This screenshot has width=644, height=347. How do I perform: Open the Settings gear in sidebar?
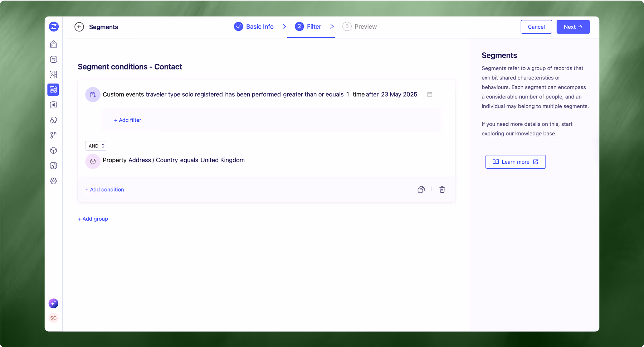pos(53,181)
